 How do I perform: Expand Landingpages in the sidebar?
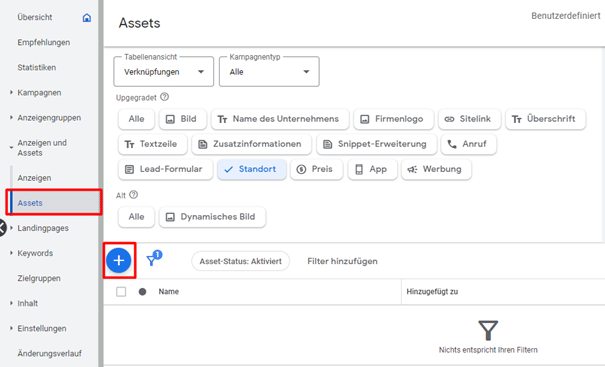[x=12, y=228]
